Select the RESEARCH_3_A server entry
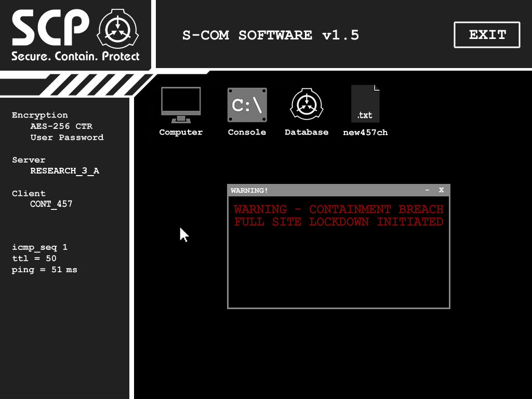Screen dimensions: 532x399 (x=64, y=171)
